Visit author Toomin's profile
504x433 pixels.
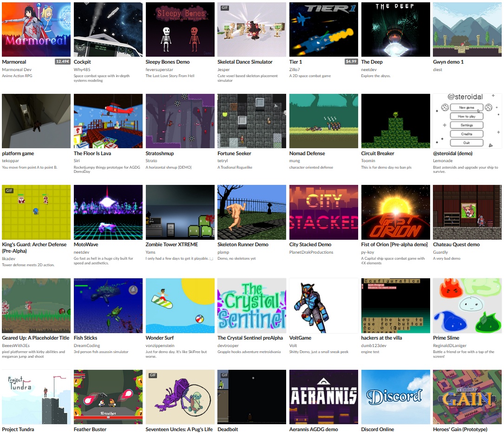pos(368,161)
